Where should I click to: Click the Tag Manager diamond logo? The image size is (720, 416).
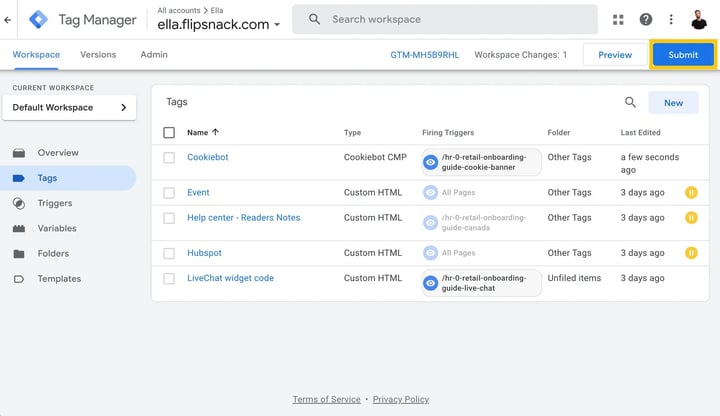click(38, 20)
